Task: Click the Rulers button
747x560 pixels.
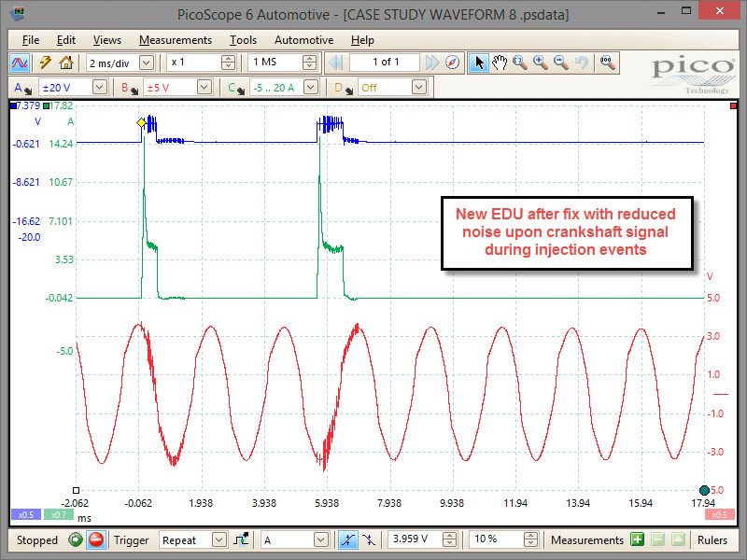Action: click(x=712, y=540)
